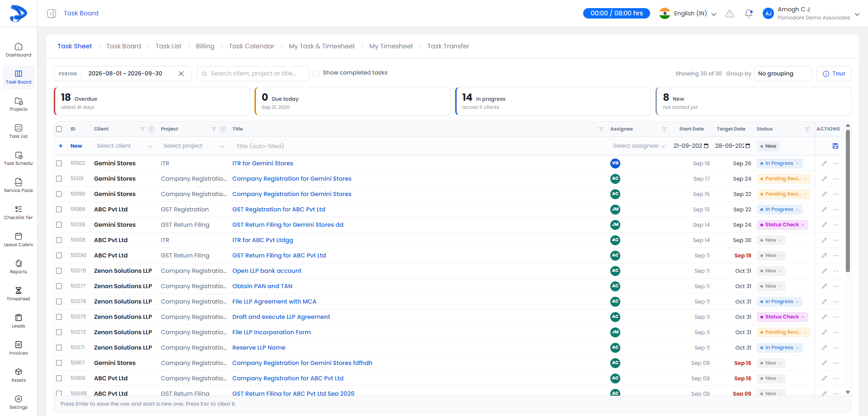
Task: Open Select client dropdown in new row
Action: (x=124, y=146)
